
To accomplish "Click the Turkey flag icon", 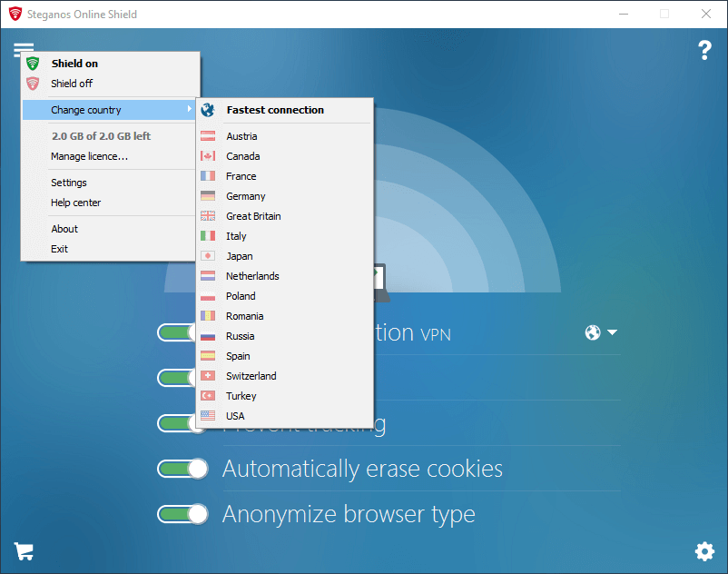I will [208, 396].
